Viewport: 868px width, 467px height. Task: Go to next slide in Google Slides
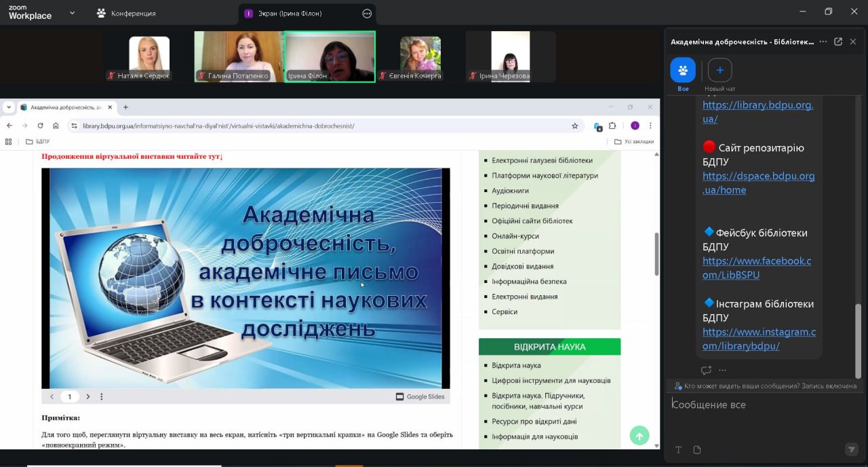[87, 396]
